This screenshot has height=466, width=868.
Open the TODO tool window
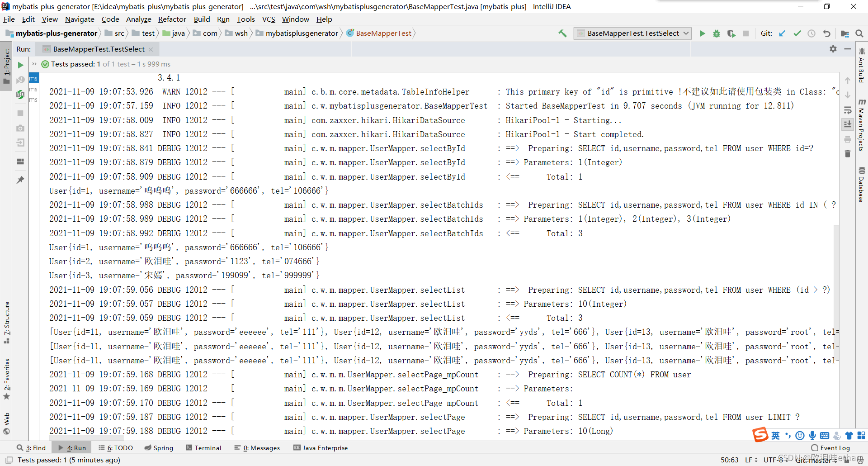[x=116, y=448]
